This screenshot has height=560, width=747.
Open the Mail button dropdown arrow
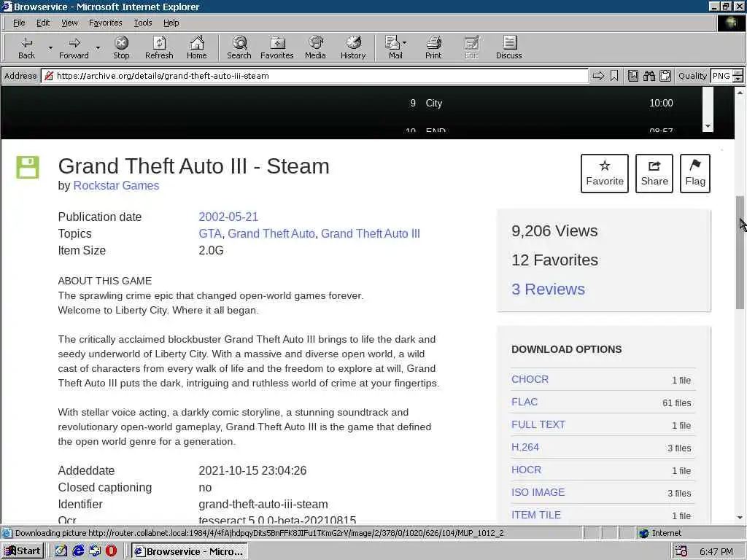[x=404, y=43]
